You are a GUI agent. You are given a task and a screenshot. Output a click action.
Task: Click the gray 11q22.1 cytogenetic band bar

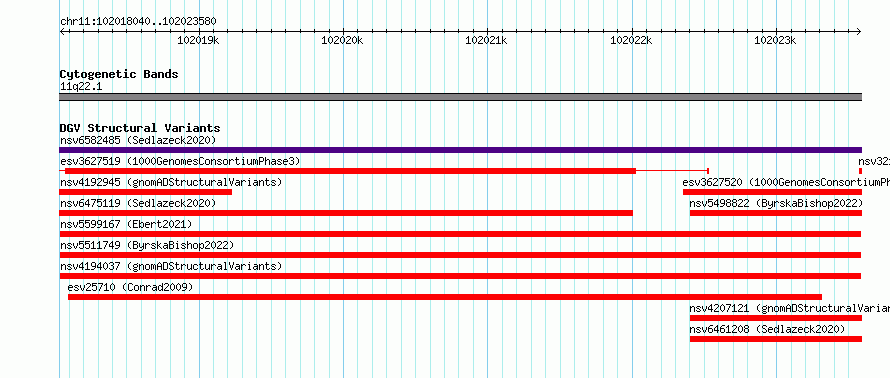(460, 97)
